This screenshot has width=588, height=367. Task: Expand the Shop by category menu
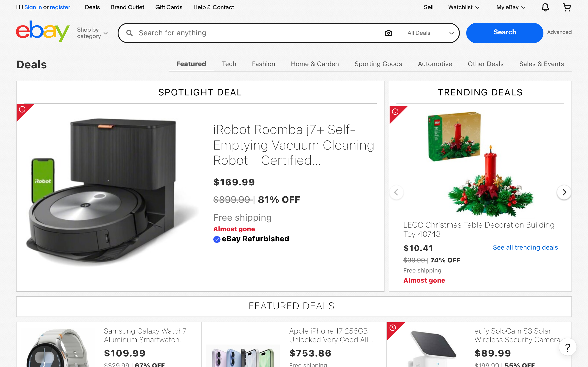pos(92,33)
